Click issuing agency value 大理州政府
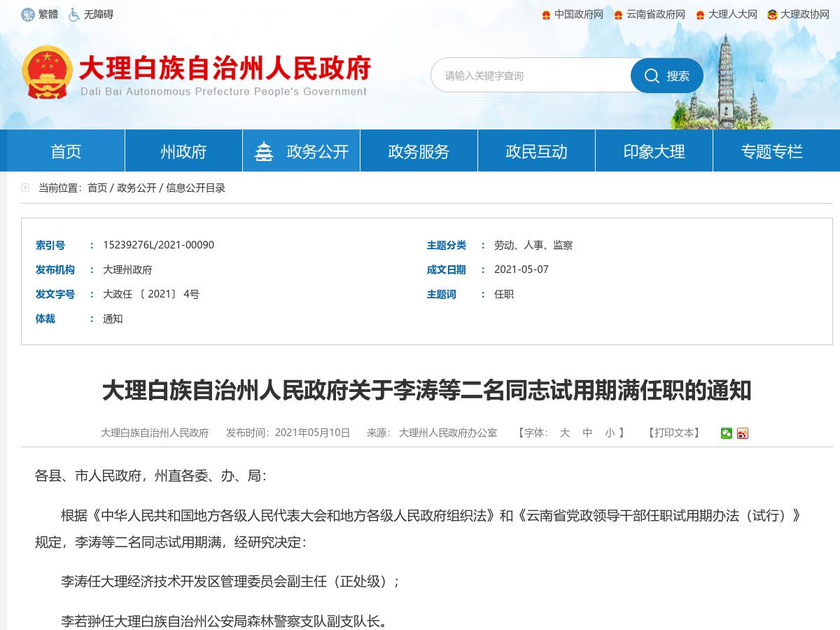This screenshot has width=840, height=630. click(127, 269)
